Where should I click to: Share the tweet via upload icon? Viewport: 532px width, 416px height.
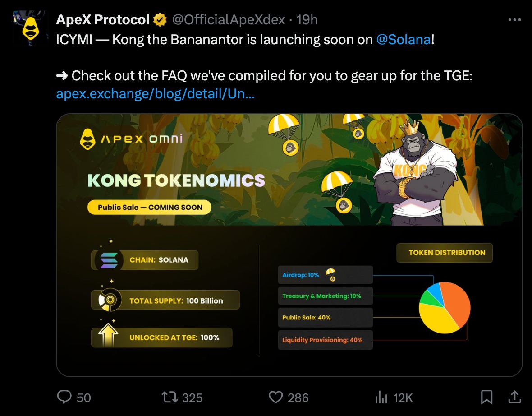(515, 397)
